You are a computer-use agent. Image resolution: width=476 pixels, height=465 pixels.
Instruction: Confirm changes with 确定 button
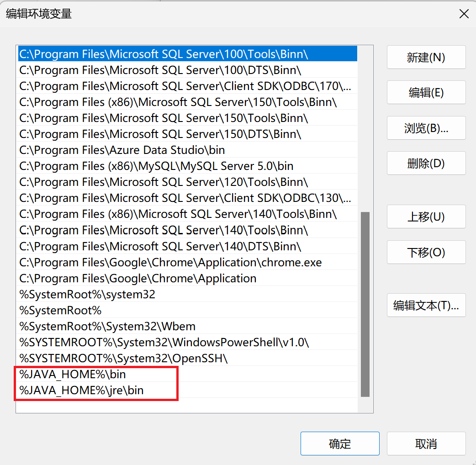point(340,444)
